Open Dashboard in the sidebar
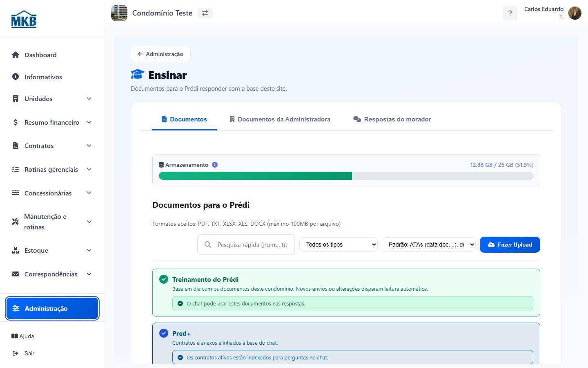 click(52, 55)
